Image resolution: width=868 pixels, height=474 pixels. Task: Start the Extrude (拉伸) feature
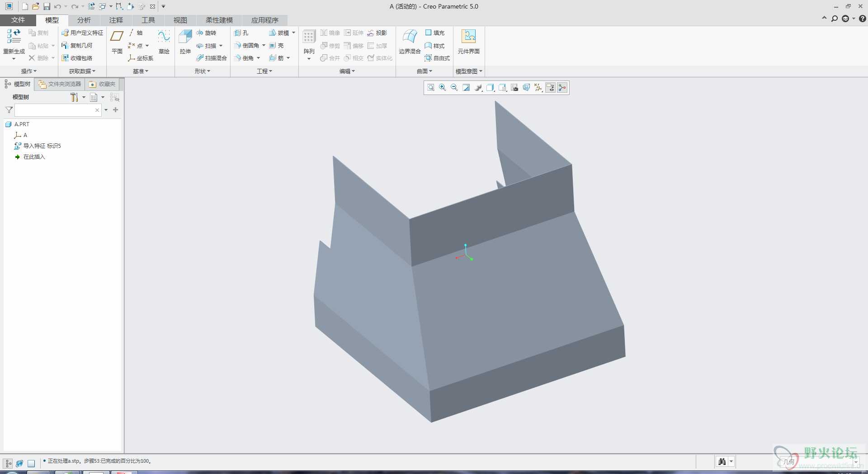pos(185,42)
